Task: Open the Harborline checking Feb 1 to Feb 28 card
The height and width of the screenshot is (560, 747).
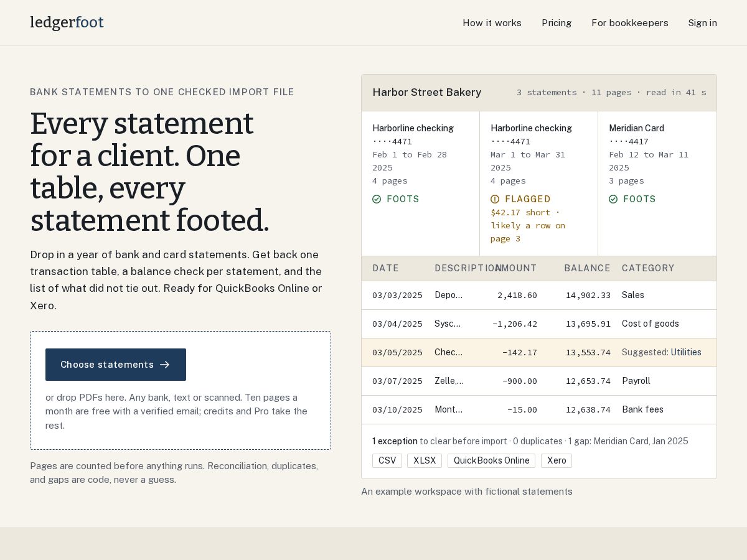Action: point(421,184)
